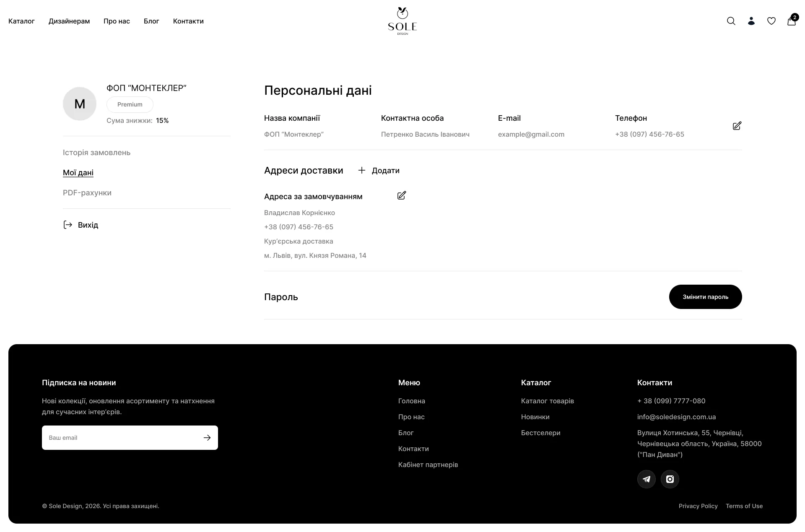Screen dimensions: 805x532
Task: Open the shopping bag cart icon
Action: point(792,20)
